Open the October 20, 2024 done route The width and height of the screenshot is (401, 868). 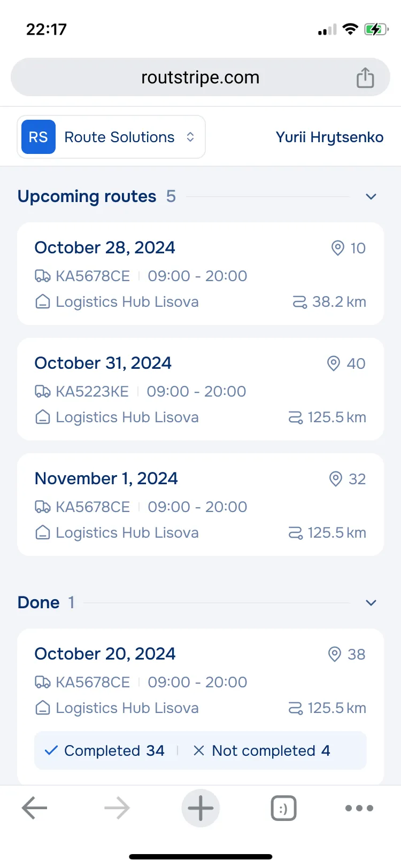coord(200,707)
